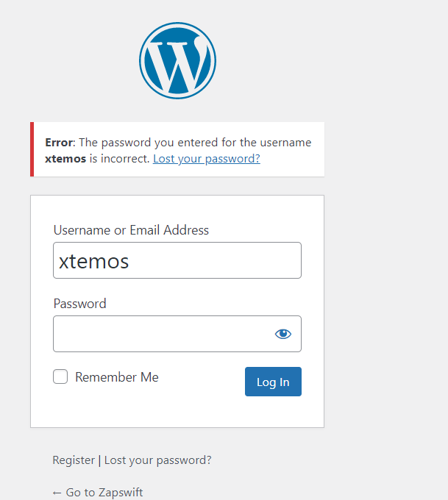The width and height of the screenshot is (448, 500).
Task: Tick the Remember Me checkbox
Action: 60,377
